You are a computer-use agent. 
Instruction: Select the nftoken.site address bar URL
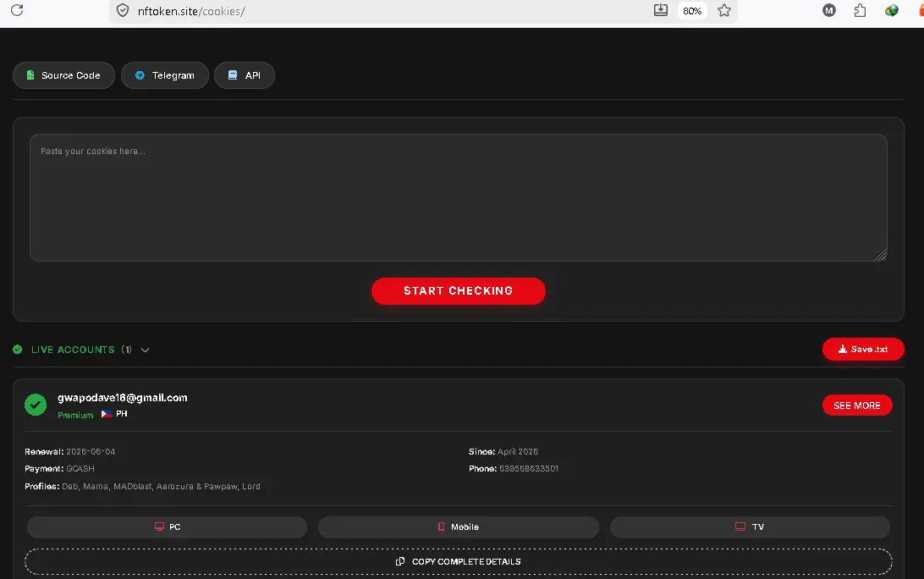point(191,11)
